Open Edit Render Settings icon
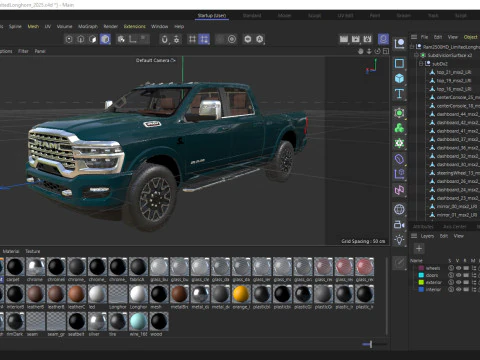Screen dimensions: 480x360 pyautogui.click(x=367, y=39)
